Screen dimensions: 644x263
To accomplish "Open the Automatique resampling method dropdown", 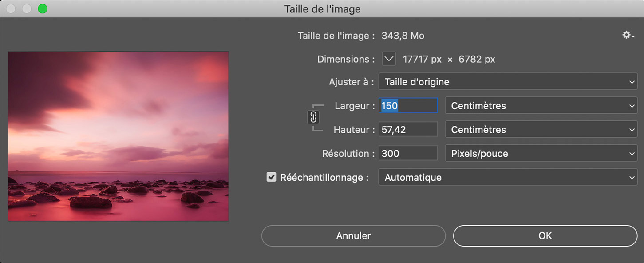I will [508, 178].
